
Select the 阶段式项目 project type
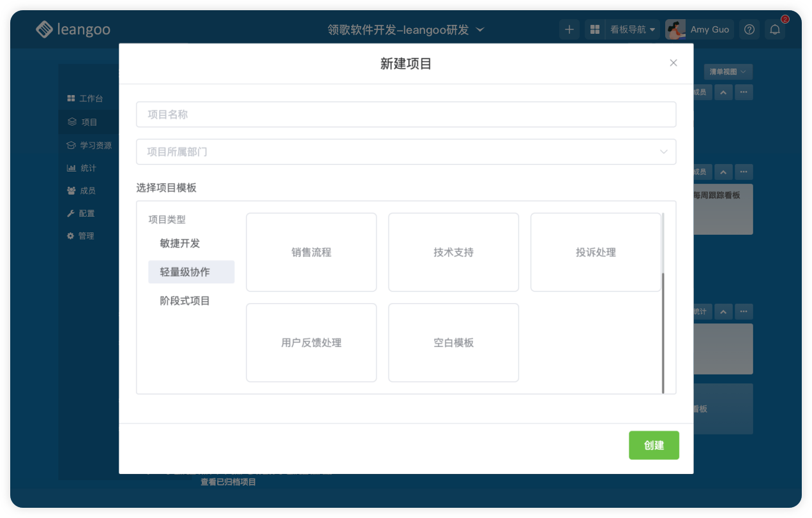pyautogui.click(x=185, y=300)
